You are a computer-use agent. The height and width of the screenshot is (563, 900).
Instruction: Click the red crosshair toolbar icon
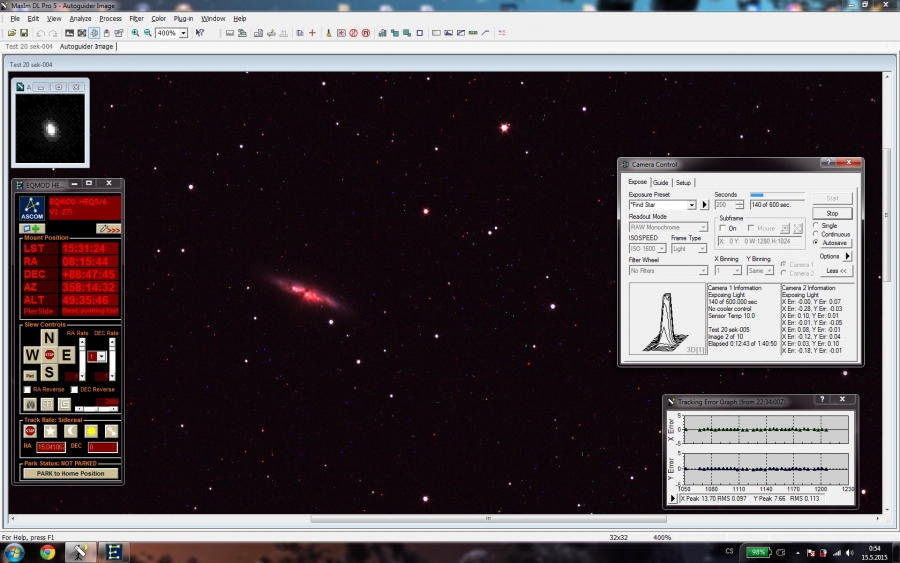[313, 33]
